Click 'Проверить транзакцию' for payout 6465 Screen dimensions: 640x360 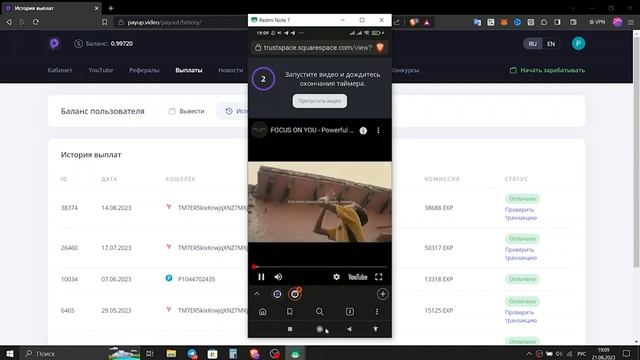click(521, 316)
